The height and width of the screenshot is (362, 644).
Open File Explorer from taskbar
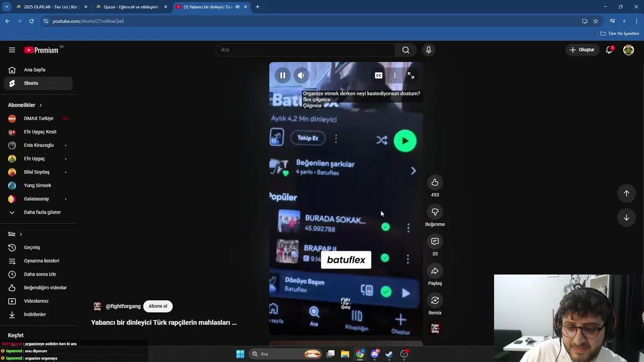[x=345, y=354]
